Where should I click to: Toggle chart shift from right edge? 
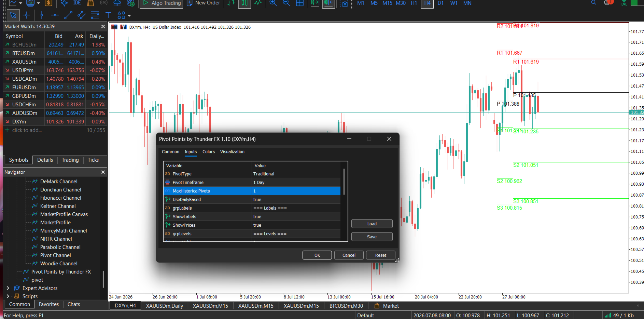(328, 3)
